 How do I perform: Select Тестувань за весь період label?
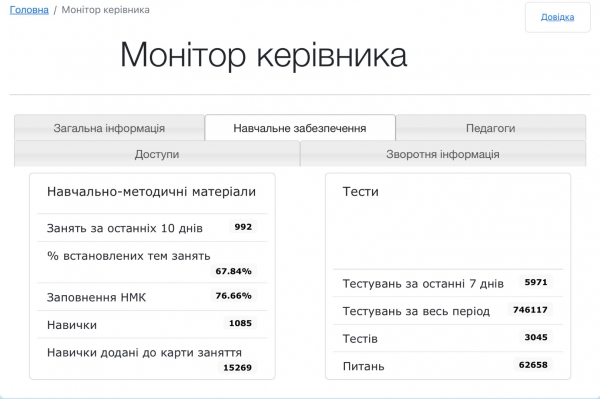pyautogui.click(x=416, y=311)
